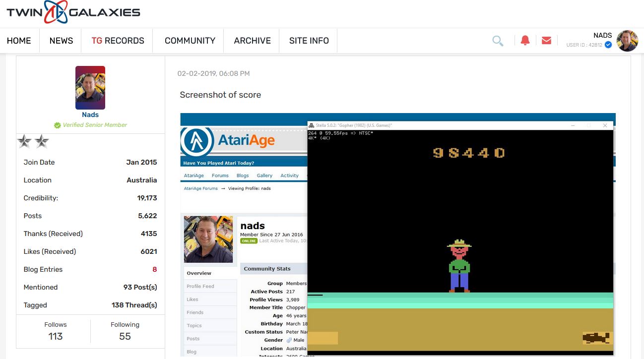Click the Blog Entries count 8
The height and width of the screenshot is (359, 644).
pos(154,269)
